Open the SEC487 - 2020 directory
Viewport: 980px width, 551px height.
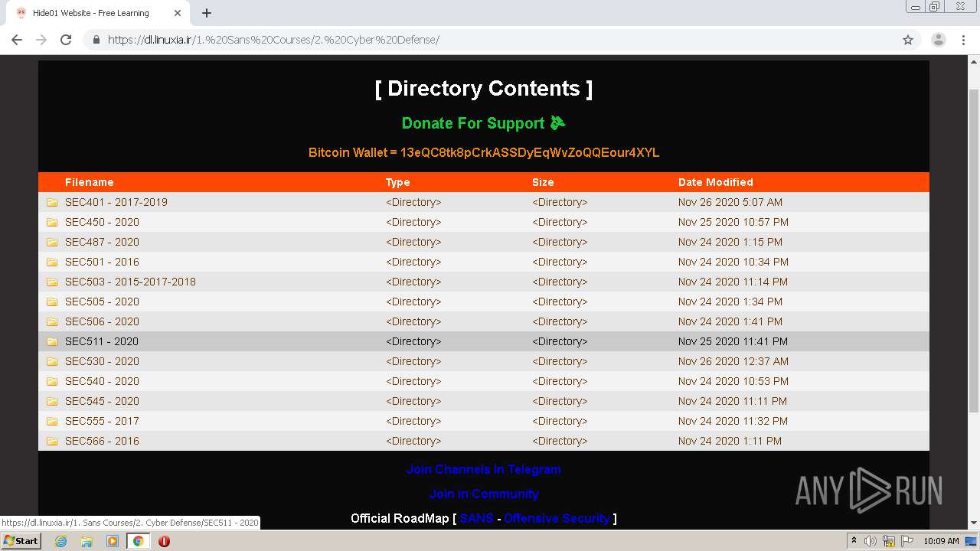pyautogui.click(x=102, y=242)
